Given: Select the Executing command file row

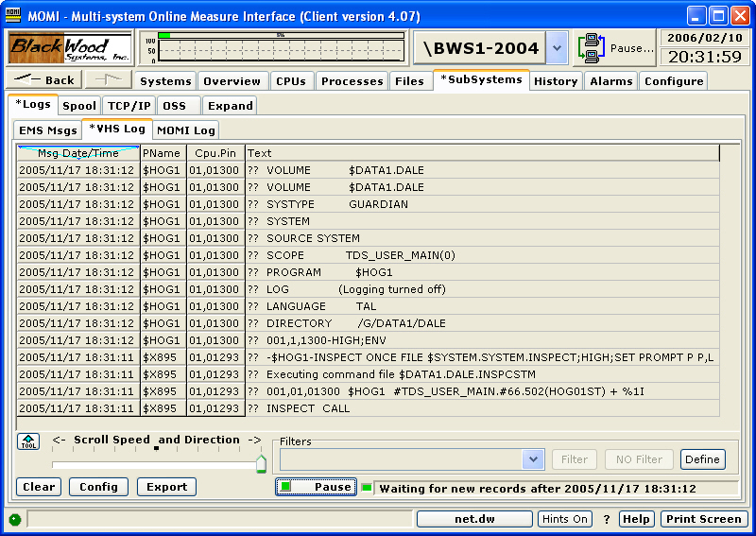Looking at the screenshot, I should [369, 374].
